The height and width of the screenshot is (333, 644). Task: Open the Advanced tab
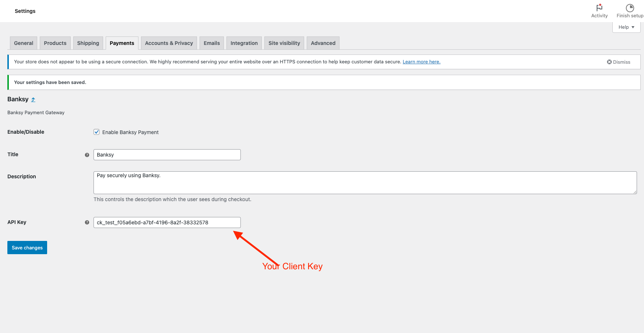[323, 43]
